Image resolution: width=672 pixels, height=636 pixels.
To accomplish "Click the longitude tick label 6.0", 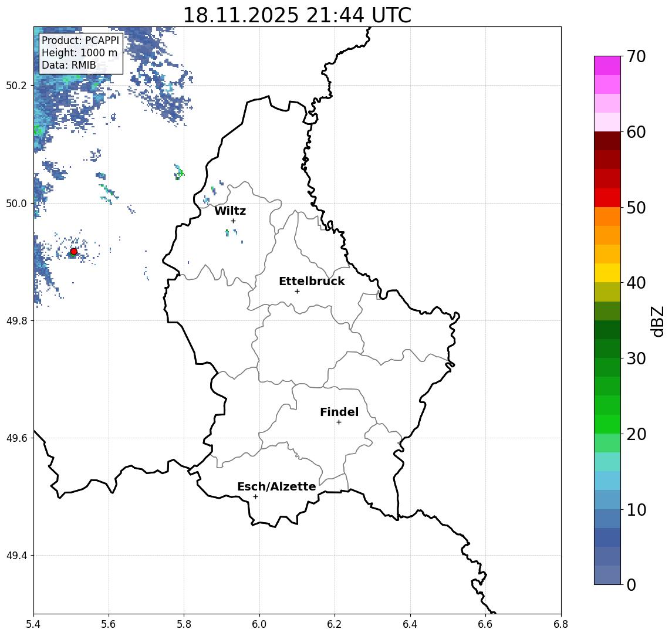I will [259, 624].
